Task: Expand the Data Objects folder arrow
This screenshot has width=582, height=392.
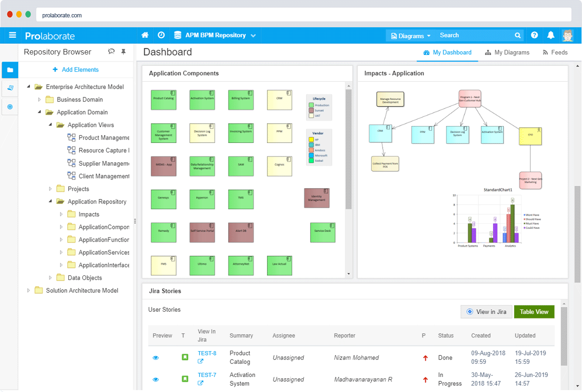Action: (50, 278)
